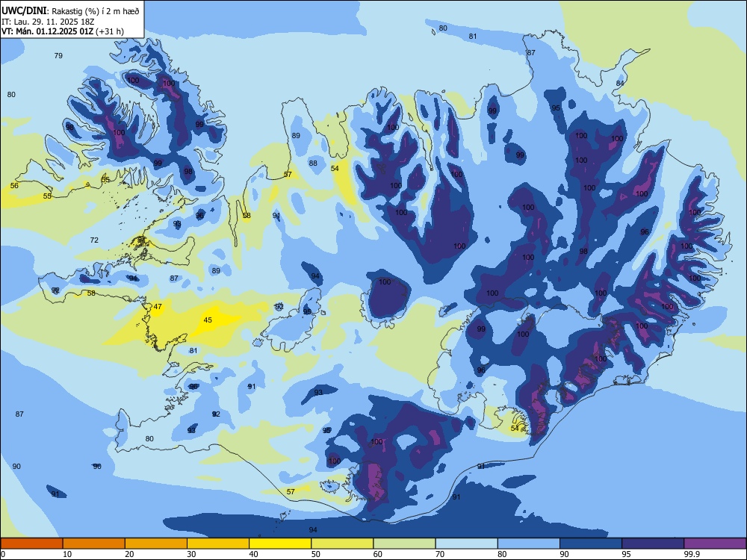Click the UWC/DINI title text

click(x=24, y=10)
